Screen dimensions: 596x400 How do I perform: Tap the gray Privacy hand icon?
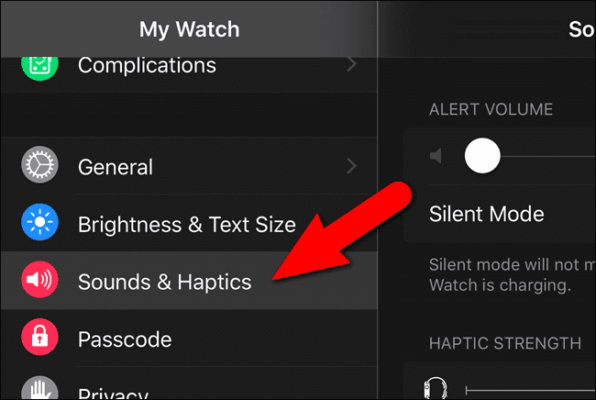(40, 388)
